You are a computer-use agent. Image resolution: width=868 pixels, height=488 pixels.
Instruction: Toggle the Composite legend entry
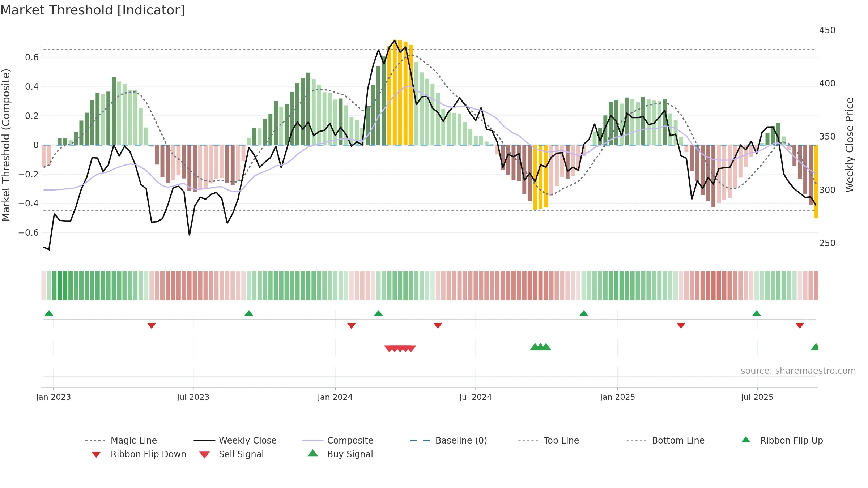(x=337, y=440)
